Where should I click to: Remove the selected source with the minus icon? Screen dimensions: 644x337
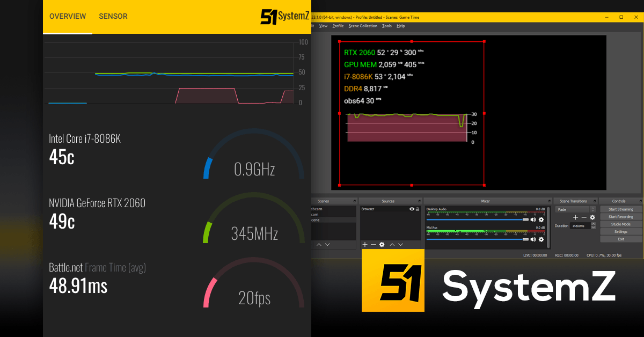(x=374, y=245)
